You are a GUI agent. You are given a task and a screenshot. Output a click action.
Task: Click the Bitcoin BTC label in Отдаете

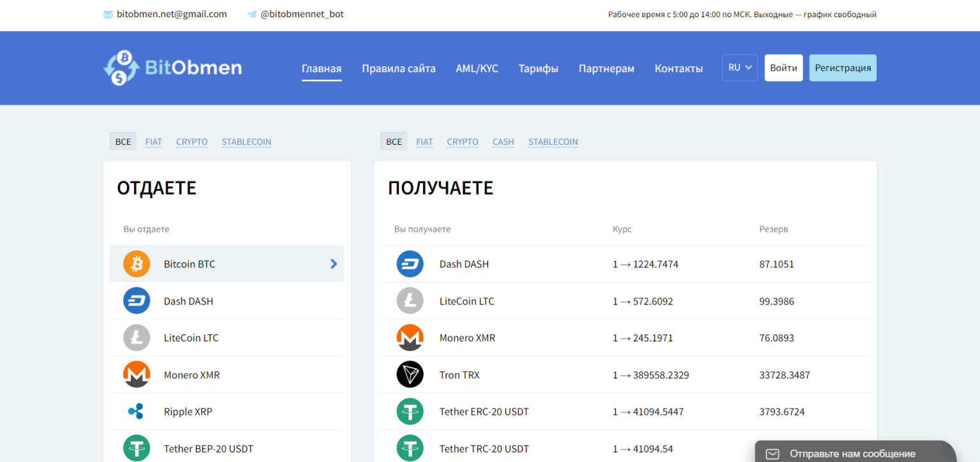click(x=189, y=264)
